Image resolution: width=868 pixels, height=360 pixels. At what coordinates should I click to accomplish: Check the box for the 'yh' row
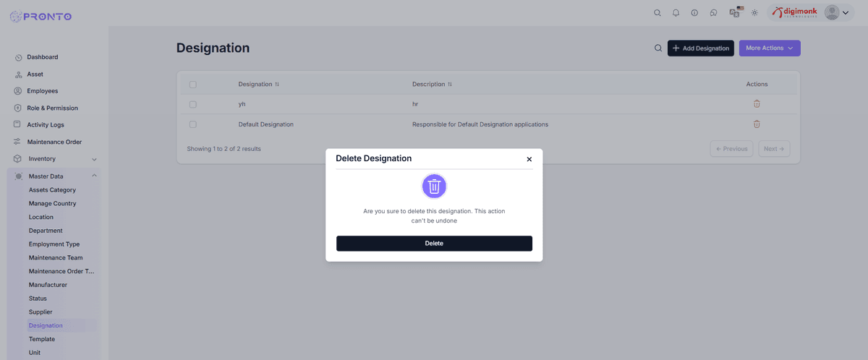tap(193, 104)
